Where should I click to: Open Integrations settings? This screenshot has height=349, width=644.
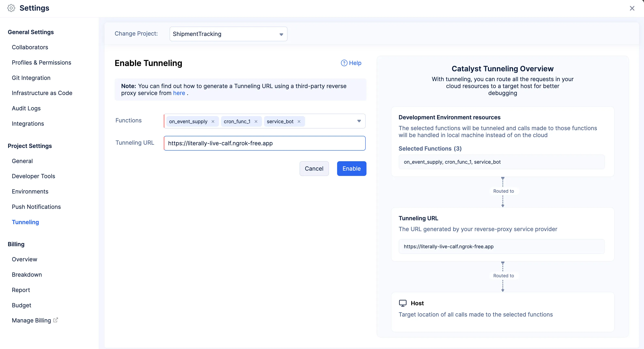click(x=28, y=124)
